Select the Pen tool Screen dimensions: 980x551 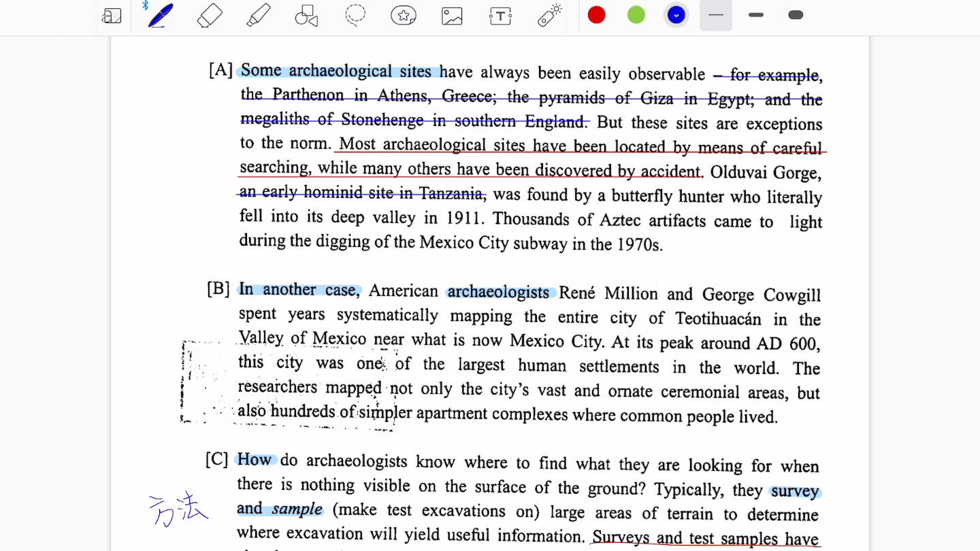tap(161, 15)
